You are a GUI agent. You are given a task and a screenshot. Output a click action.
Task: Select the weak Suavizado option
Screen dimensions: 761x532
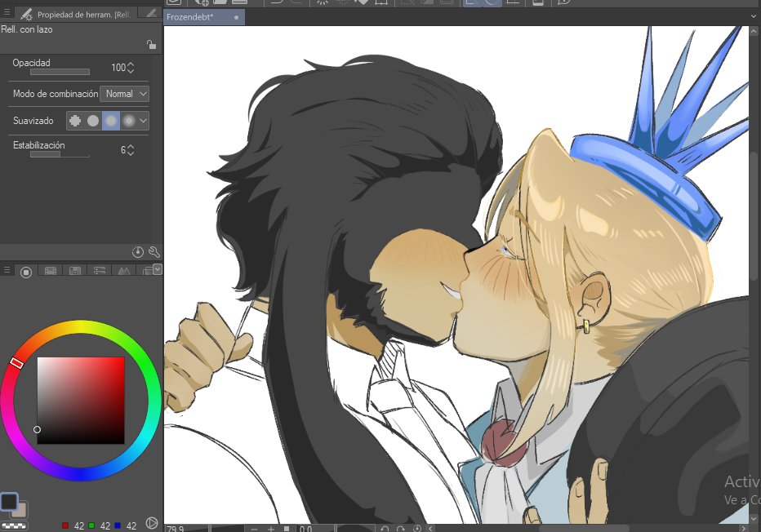[x=93, y=121]
